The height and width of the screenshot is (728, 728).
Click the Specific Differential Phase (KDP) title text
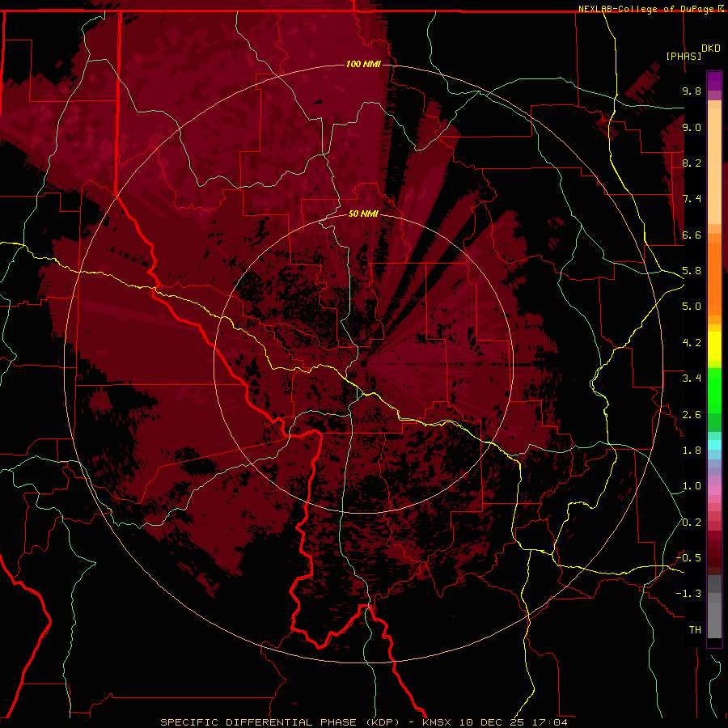[x=280, y=722]
